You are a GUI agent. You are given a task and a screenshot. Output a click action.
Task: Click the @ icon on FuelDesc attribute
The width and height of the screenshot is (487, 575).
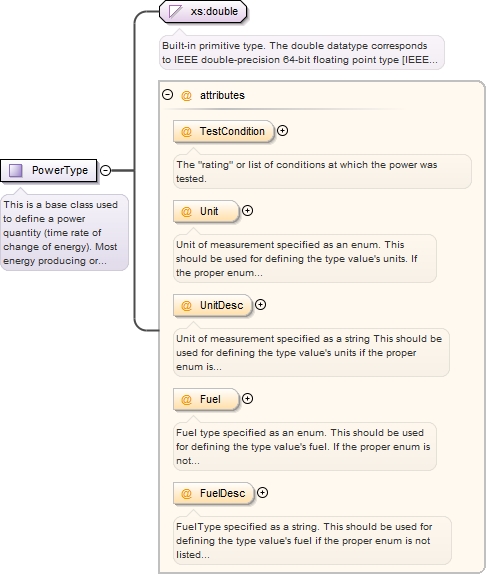(186, 494)
